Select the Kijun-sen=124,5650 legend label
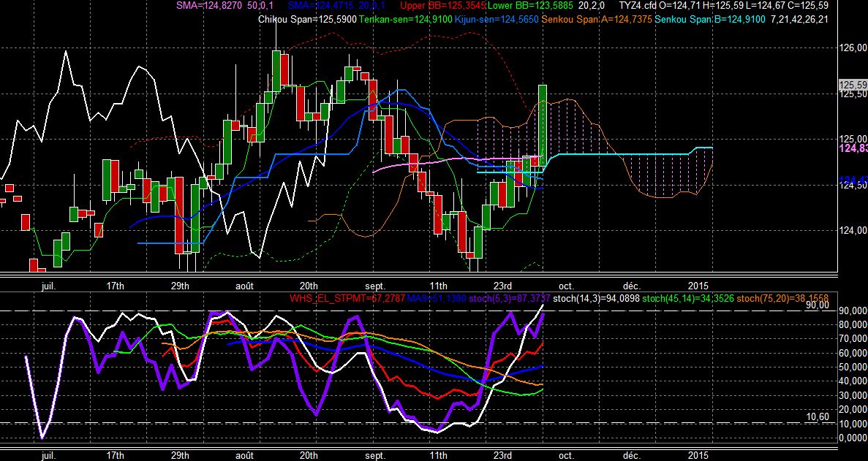Image resolution: width=868 pixels, height=461 pixels. click(497, 19)
